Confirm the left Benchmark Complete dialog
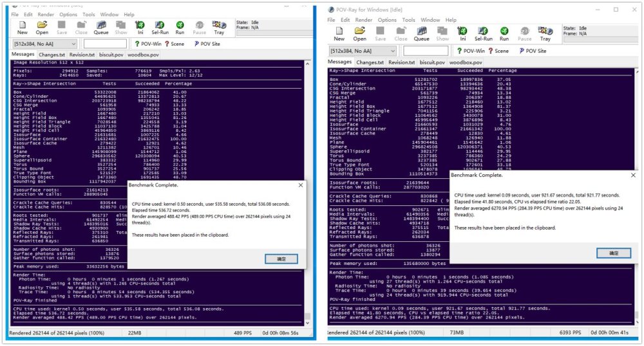This screenshot has width=644, height=346. point(281,259)
